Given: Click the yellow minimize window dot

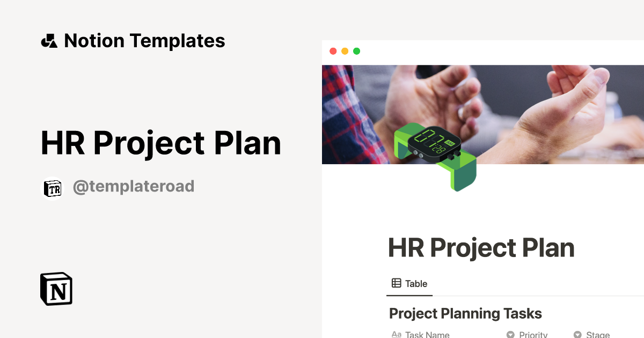Looking at the screenshot, I should click(x=345, y=51).
